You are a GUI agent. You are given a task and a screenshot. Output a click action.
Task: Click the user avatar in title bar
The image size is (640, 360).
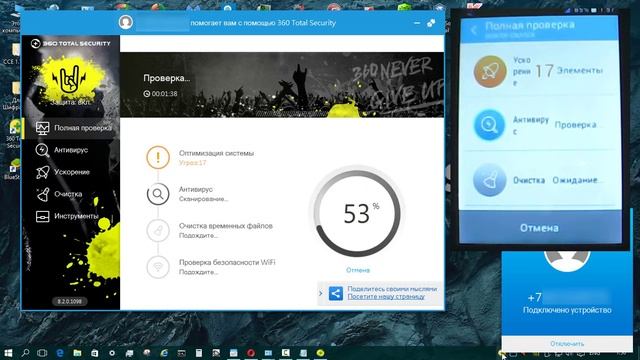[126, 22]
